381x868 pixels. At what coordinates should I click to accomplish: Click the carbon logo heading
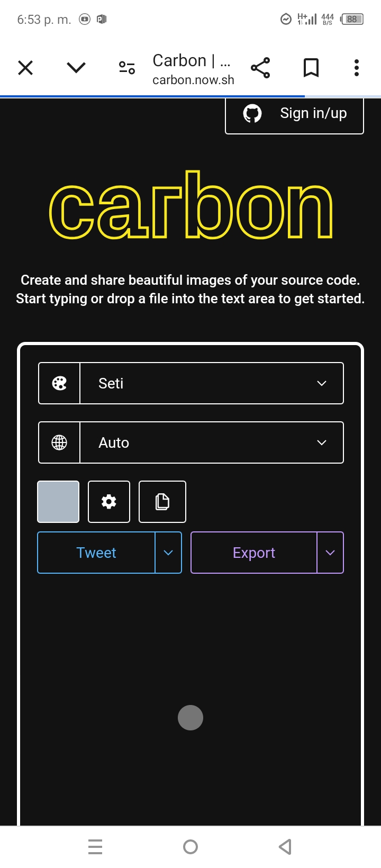(x=190, y=205)
